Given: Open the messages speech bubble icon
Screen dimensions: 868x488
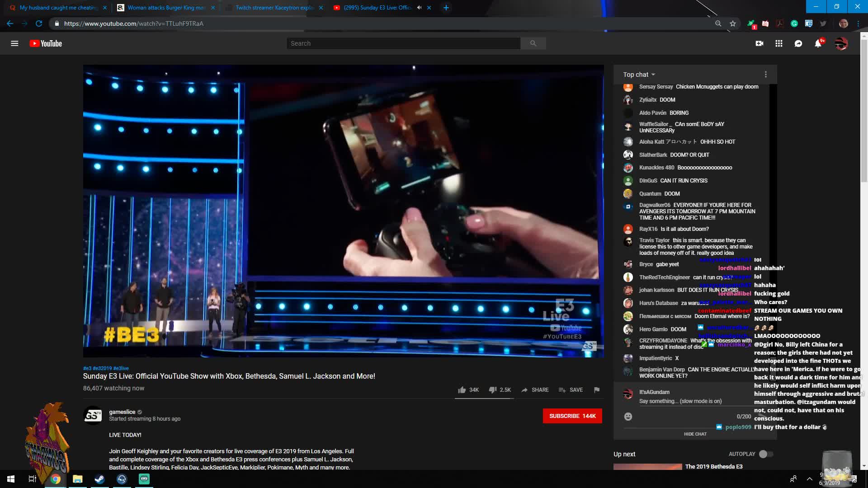Looking at the screenshot, I should click(798, 43).
